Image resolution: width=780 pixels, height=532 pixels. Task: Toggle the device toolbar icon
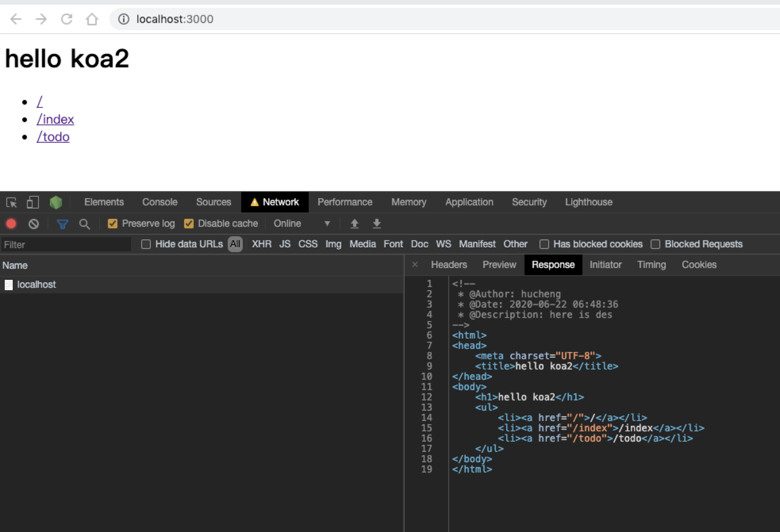33,203
